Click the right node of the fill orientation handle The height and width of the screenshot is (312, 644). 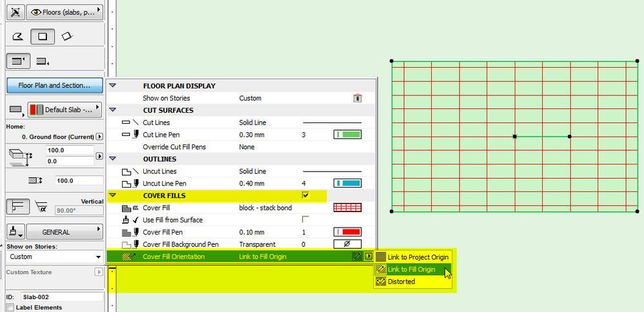click(569, 136)
